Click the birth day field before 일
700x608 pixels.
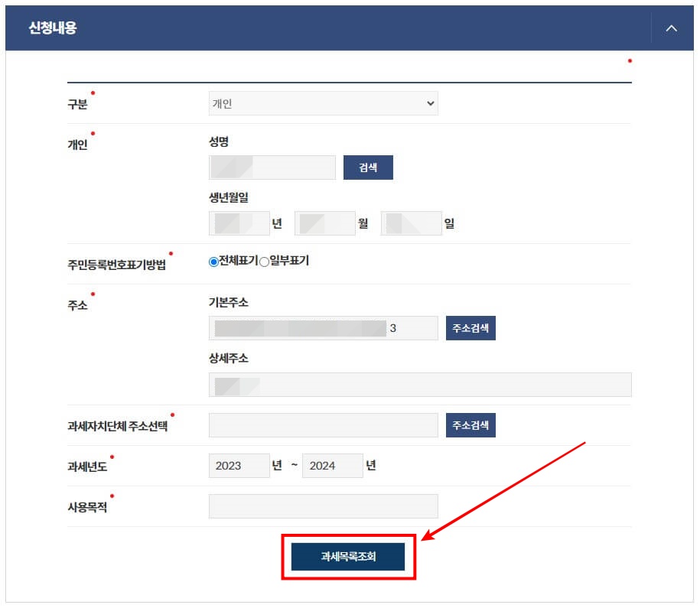[x=411, y=223]
